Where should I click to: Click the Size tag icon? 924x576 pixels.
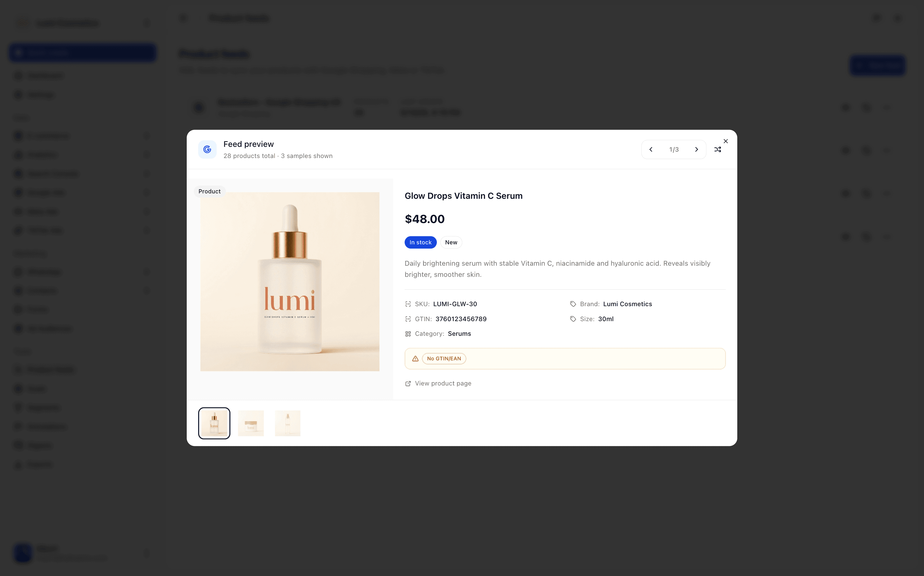(573, 319)
